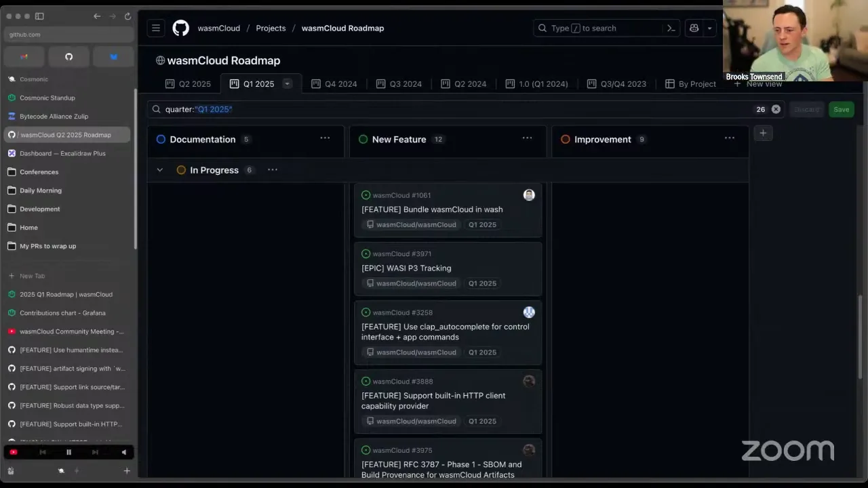Open the Support link source feature tab
Viewport: 868px width, 488px height.
pos(67,387)
